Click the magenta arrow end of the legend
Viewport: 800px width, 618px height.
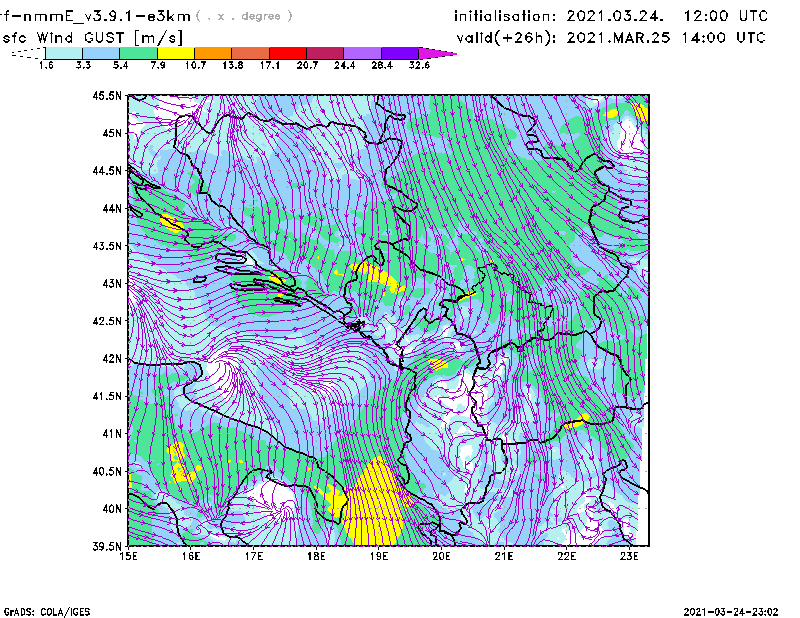pos(437,53)
